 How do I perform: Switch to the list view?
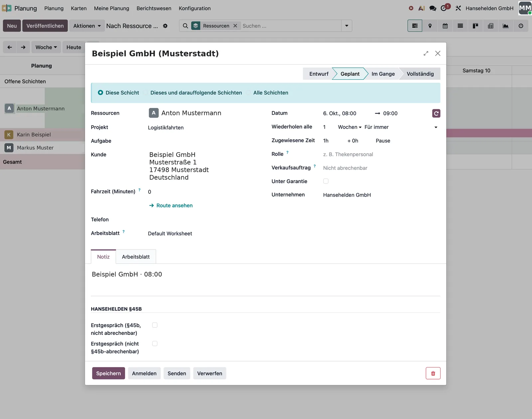coord(460,26)
